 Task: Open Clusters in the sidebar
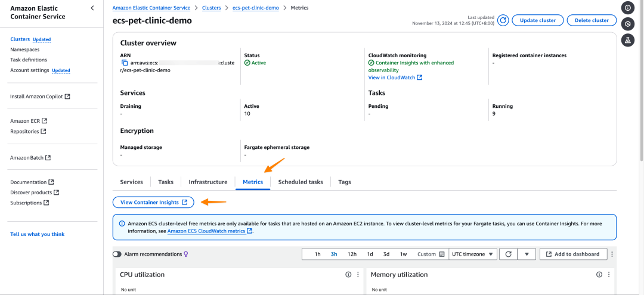point(20,39)
